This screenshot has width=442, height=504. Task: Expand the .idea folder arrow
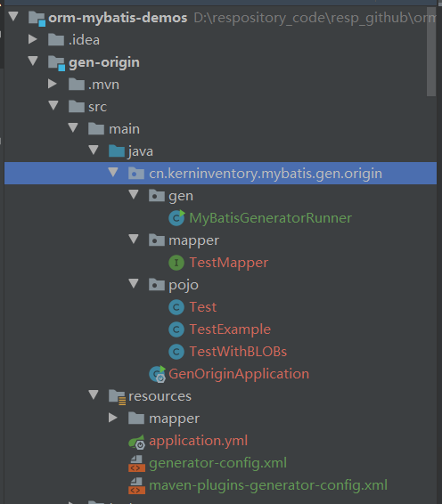point(32,39)
